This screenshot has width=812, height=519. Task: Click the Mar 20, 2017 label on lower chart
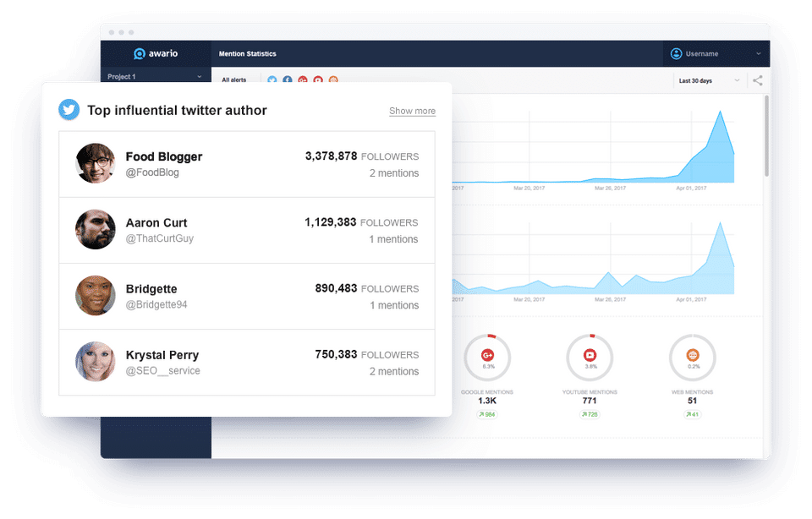pyautogui.click(x=529, y=299)
